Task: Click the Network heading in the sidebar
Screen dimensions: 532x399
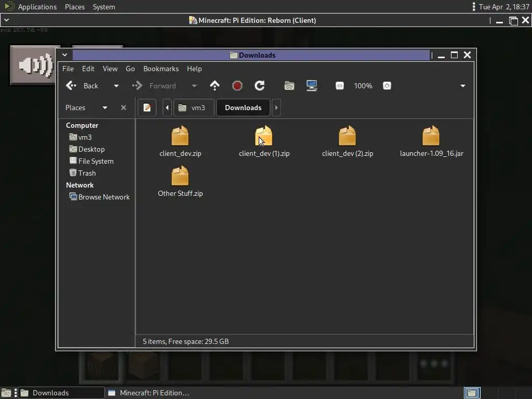Action: pos(79,185)
